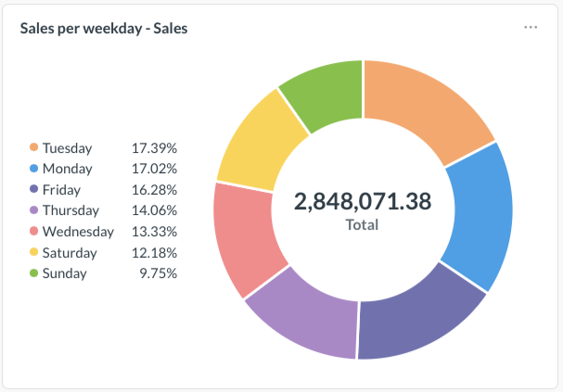Click the 9.75% value in legend

159,273
